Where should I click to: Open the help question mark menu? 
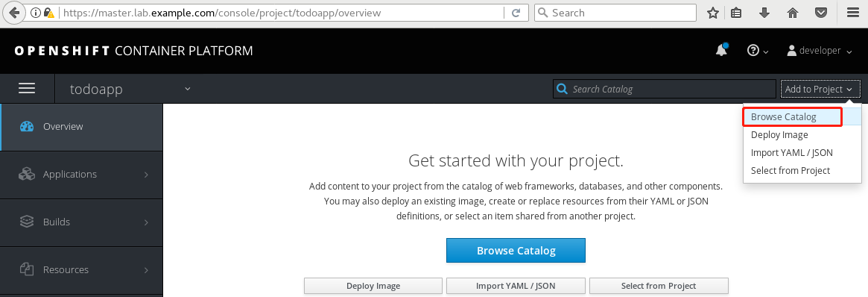point(758,51)
